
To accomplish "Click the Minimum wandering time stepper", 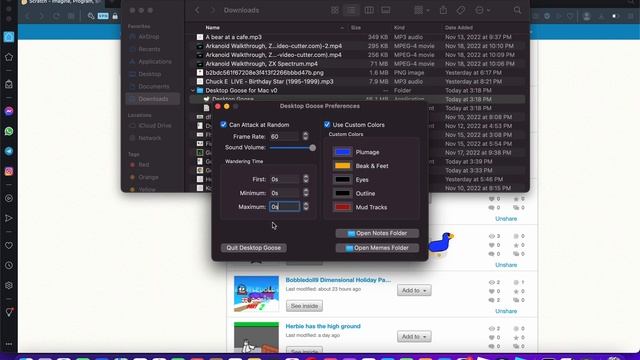I will pyautogui.click(x=306, y=193).
